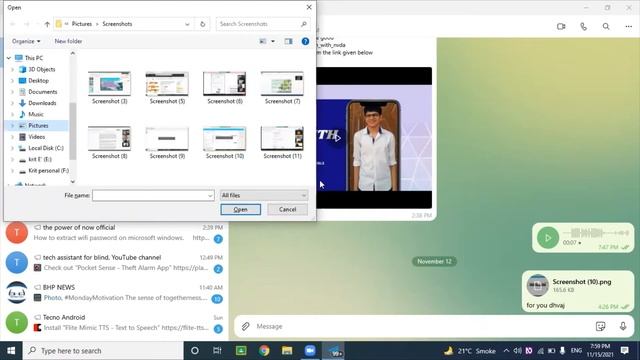
Task: Click the Telegram Message input field
Action: 422,326
